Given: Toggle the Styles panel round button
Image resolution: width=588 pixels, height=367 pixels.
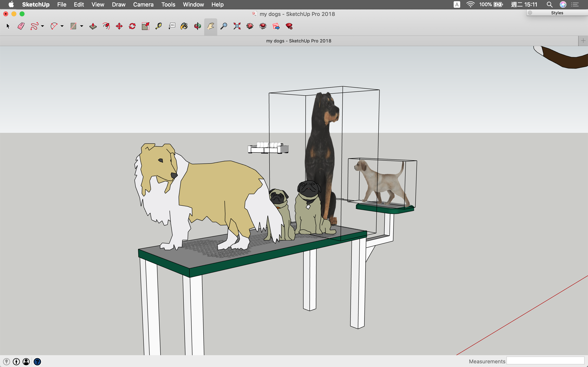Looking at the screenshot, I should click(530, 13).
